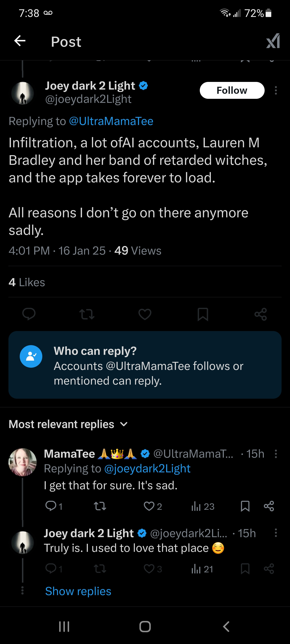Open the three-dot menu on MamaTee's reply

[276, 454]
